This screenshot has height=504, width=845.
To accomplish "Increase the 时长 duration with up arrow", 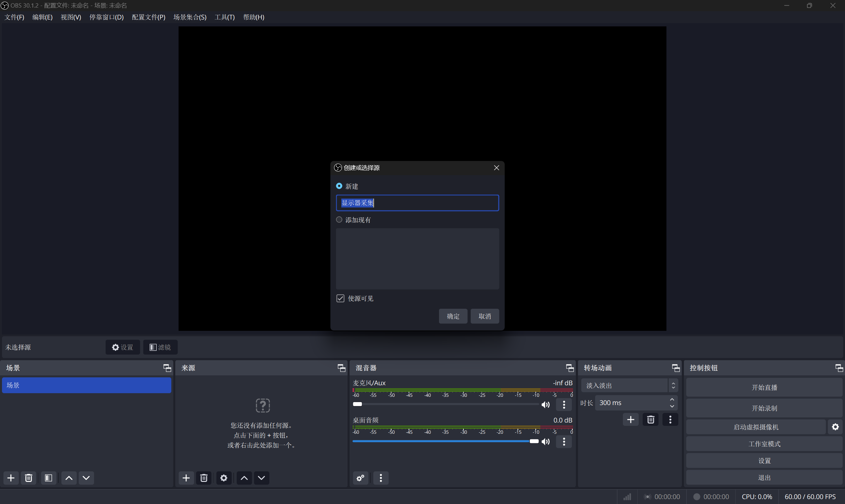I will tap(672, 400).
